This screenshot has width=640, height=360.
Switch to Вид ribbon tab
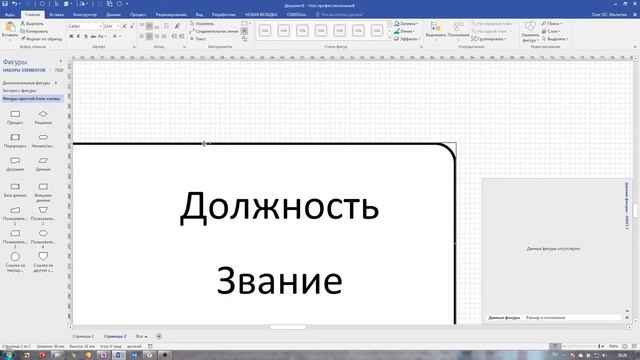point(199,15)
